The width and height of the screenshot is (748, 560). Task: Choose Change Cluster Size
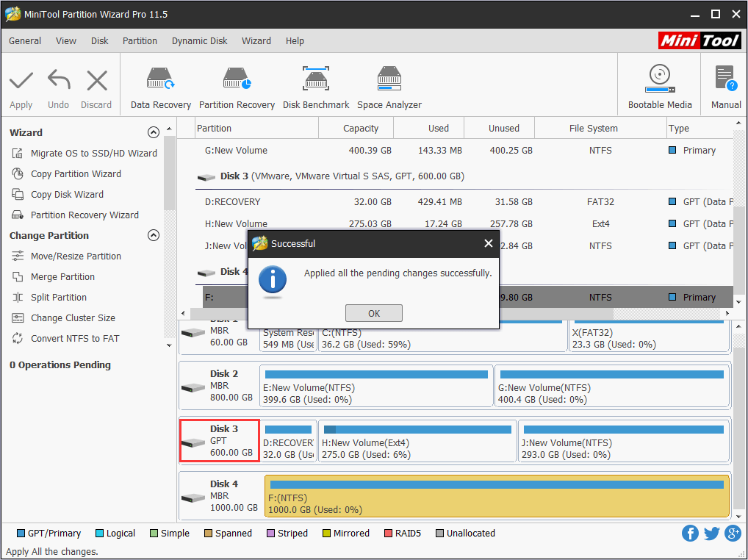coord(73,317)
